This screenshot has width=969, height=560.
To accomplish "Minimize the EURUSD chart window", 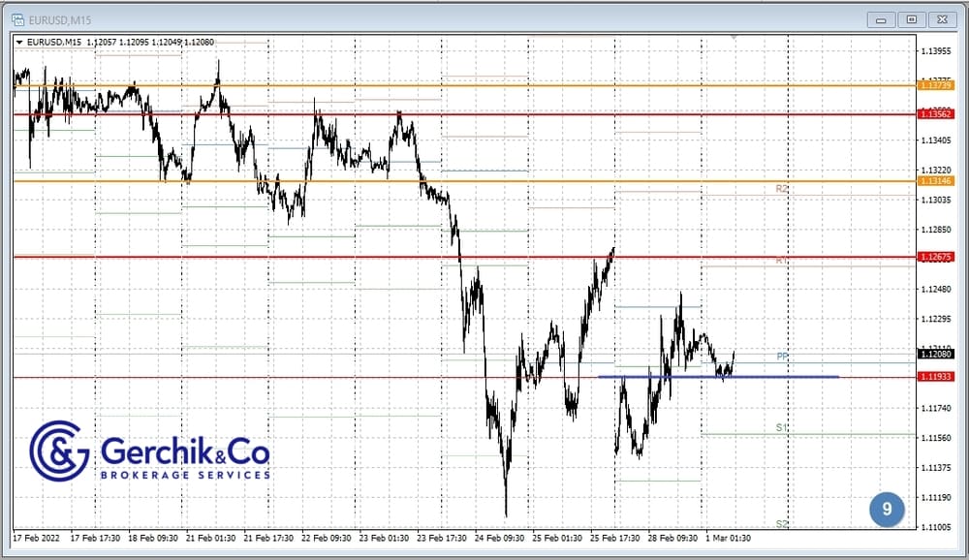I will (881, 19).
